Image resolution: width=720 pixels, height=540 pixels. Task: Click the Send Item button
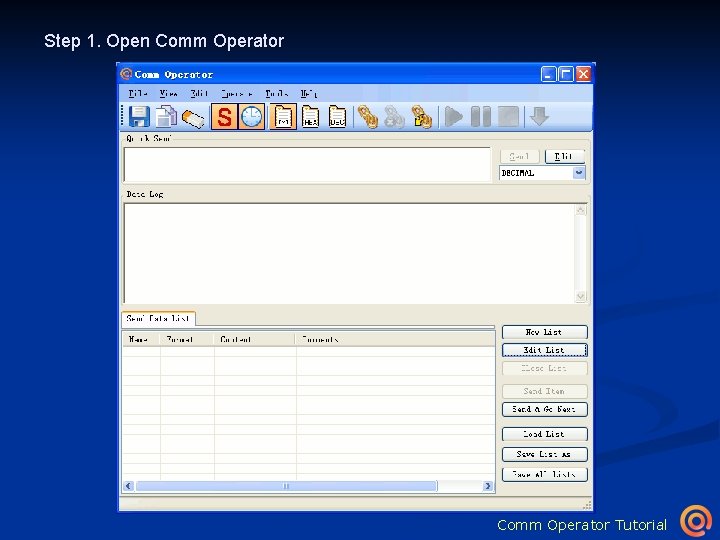545,391
